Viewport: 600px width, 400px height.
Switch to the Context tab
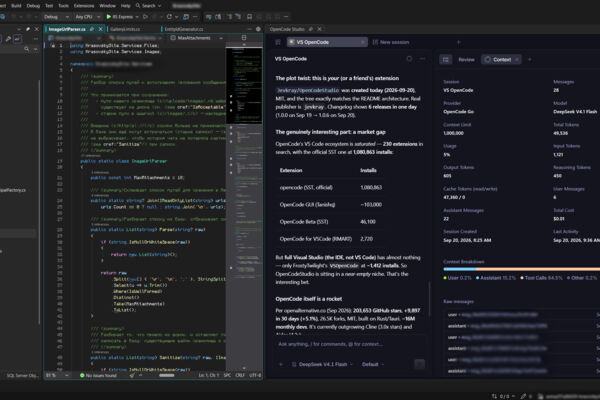(x=501, y=60)
